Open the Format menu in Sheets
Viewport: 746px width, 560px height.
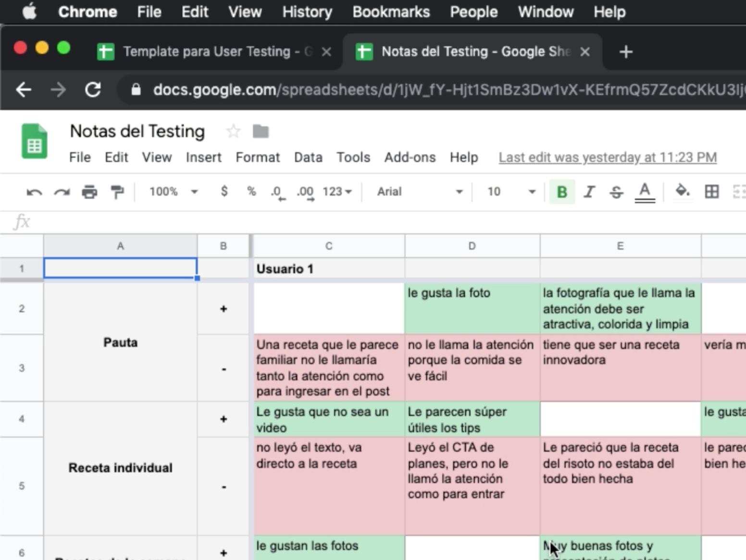click(257, 158)
